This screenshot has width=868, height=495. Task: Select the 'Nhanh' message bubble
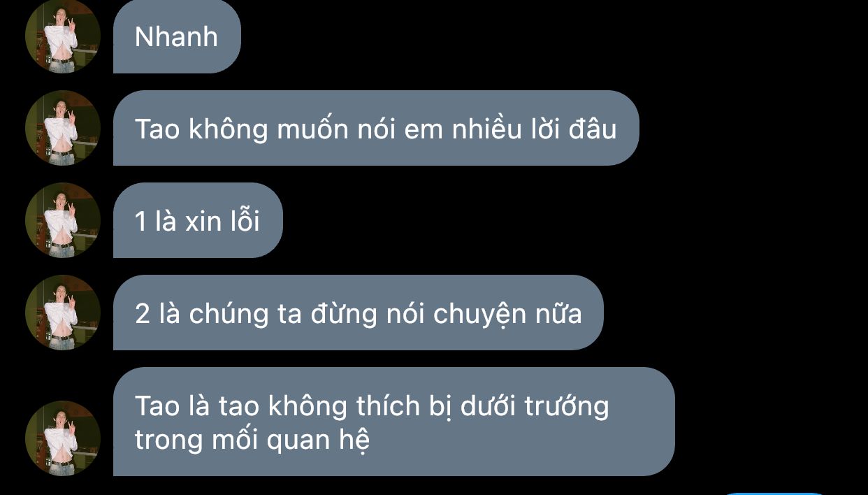[x=177, y=36]
